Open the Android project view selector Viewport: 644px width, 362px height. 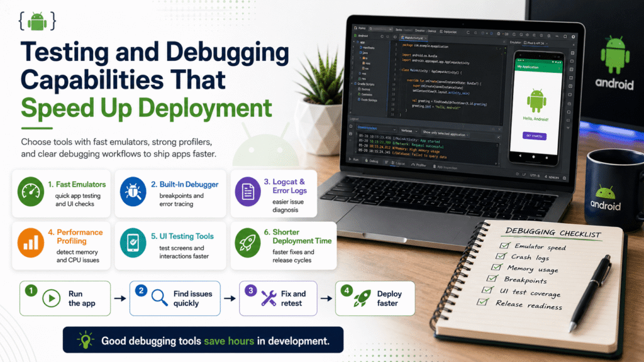(x=362, y=36)
